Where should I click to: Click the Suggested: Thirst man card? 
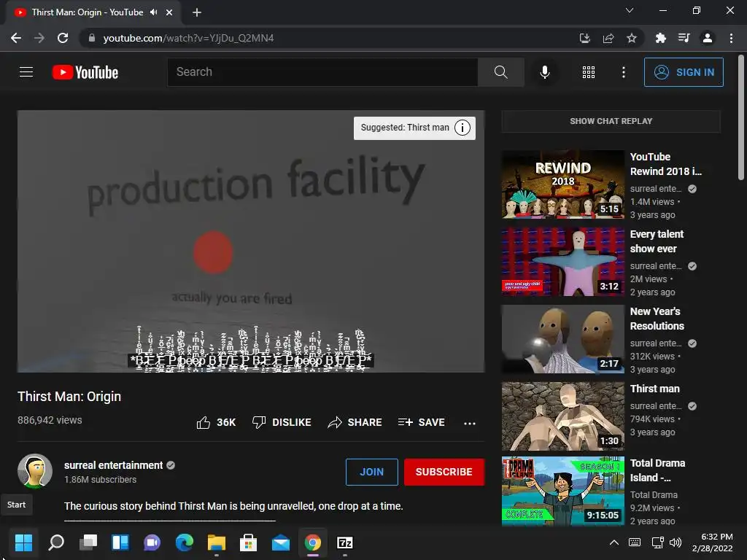coord(414,128)
